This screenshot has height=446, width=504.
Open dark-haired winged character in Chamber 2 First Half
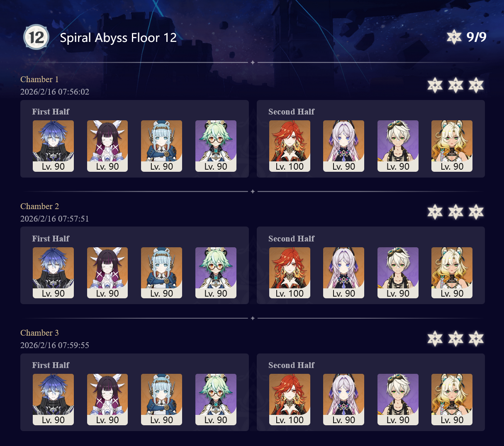(107, 273)
